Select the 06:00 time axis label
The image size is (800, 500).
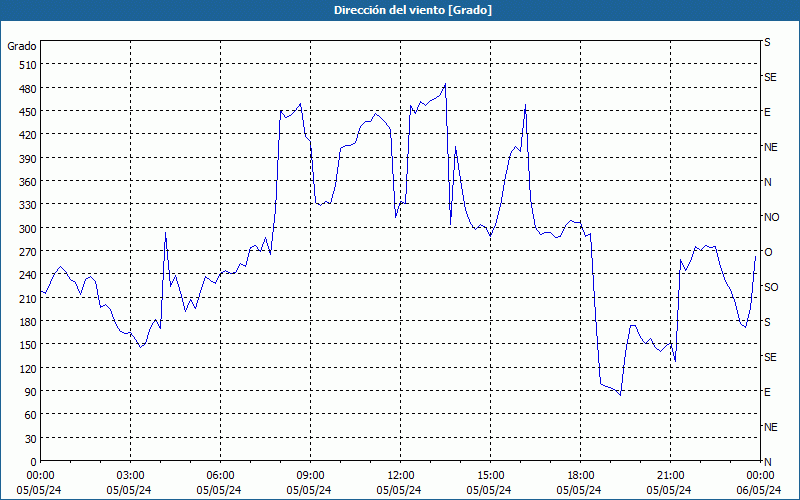pos(219,476)
